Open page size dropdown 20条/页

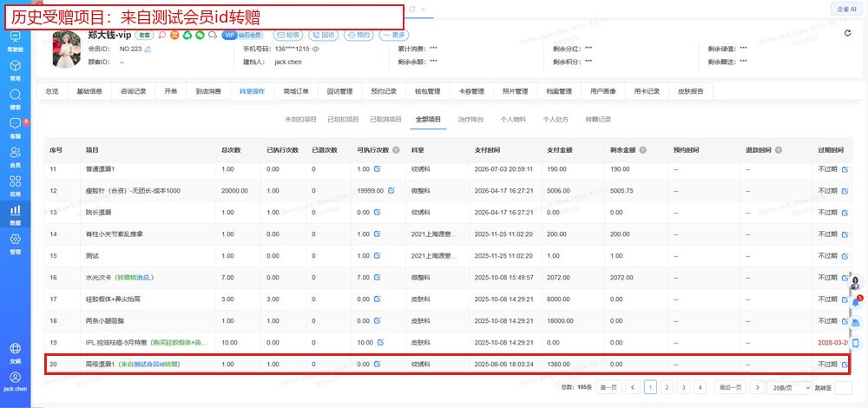pyautogui.click(x=789, y=388)
